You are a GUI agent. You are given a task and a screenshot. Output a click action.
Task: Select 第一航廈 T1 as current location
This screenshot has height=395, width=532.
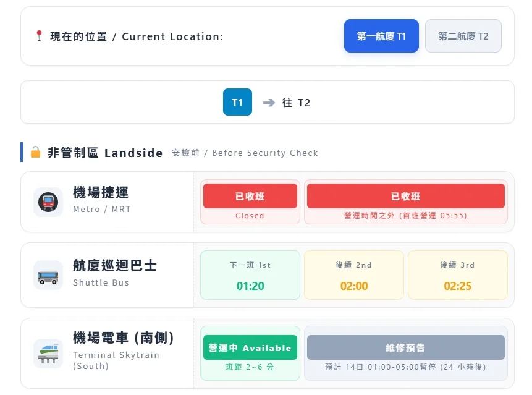381,36
